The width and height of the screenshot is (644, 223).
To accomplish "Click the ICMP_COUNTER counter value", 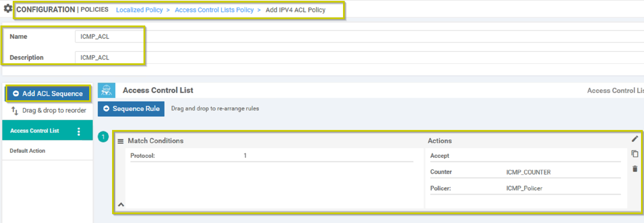I will tap(529, 172).
